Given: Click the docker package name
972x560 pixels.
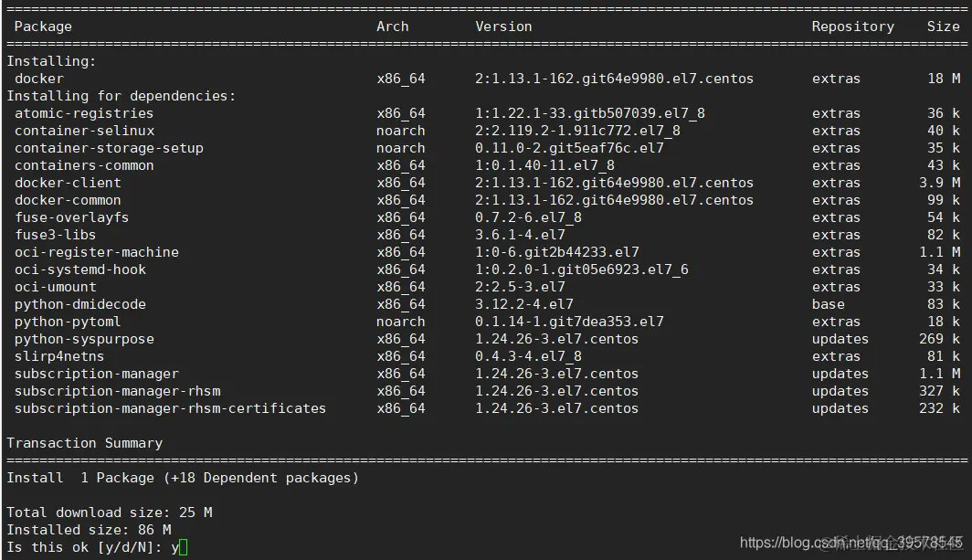Looking at the screenshot, I should click(39, 79).
